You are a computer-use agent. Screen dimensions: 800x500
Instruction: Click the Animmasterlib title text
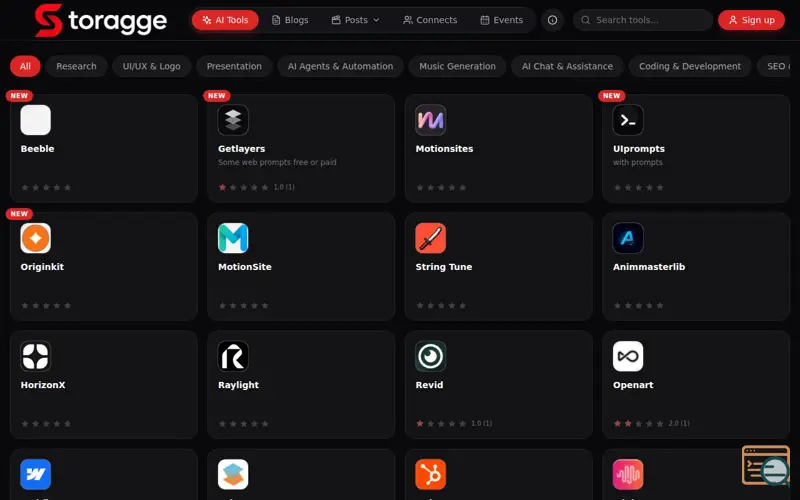point(649,267)
